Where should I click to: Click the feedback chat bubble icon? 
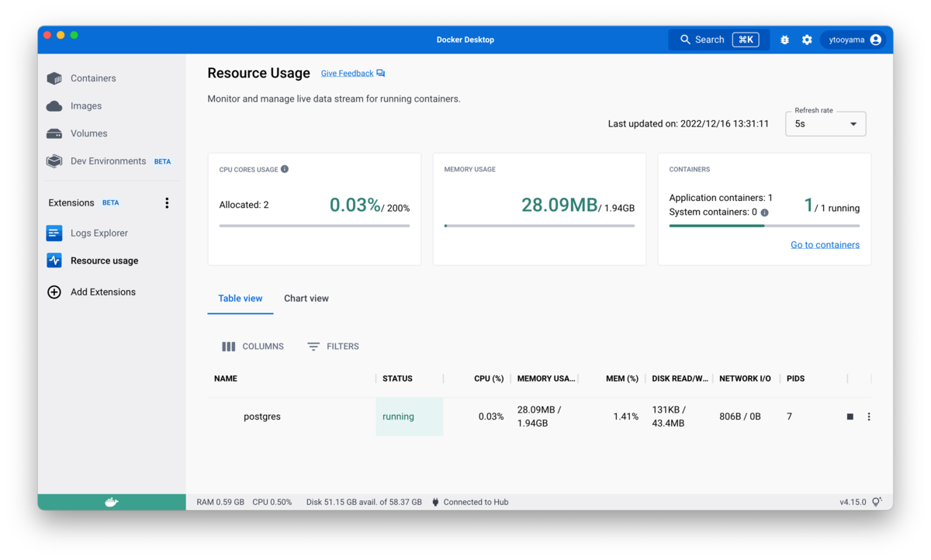(381, 74)
